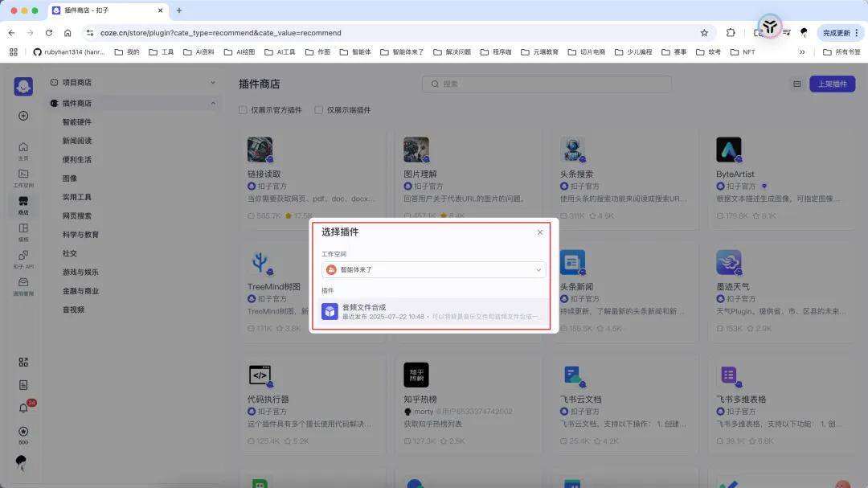
Task: Click the plus create icon in sidebar
Action: (23, 116)
